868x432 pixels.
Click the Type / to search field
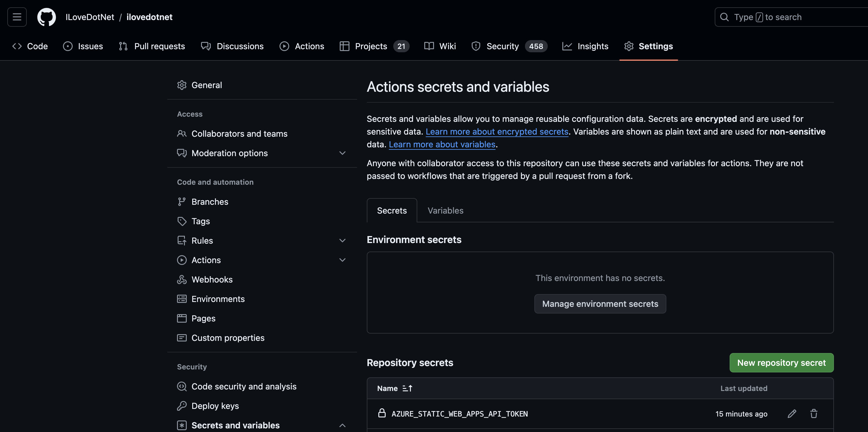[791, 17]
